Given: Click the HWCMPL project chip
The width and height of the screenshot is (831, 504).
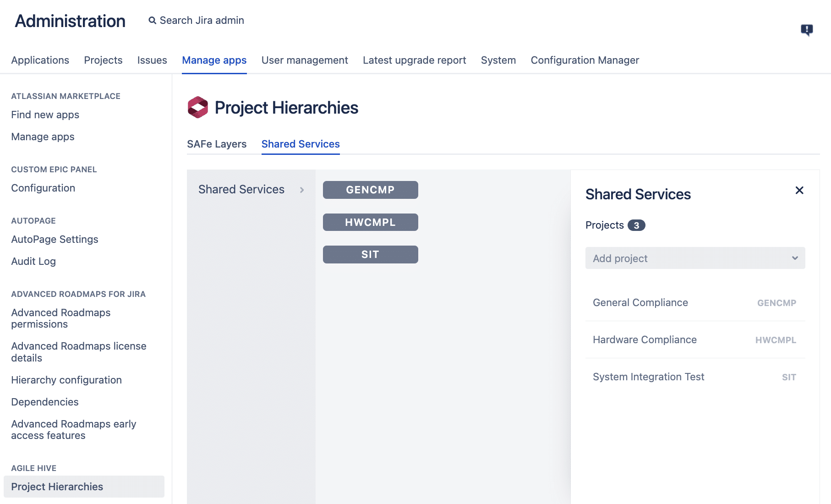Looking at the screenshot, I should click(370, 222).
